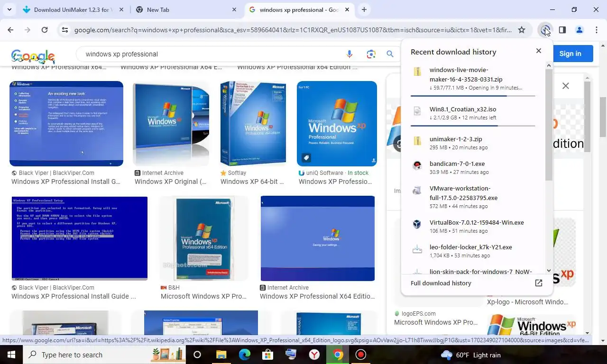Open Chrome's three-dot menu

(596, 30)
